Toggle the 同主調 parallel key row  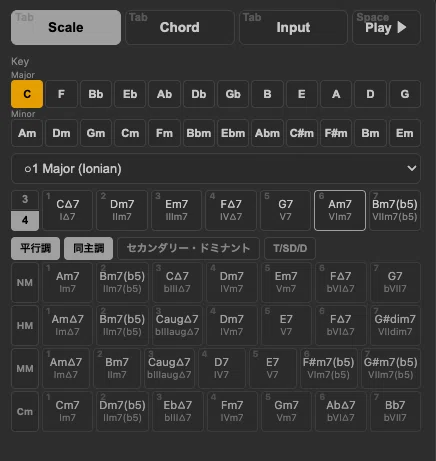point(89,248)
